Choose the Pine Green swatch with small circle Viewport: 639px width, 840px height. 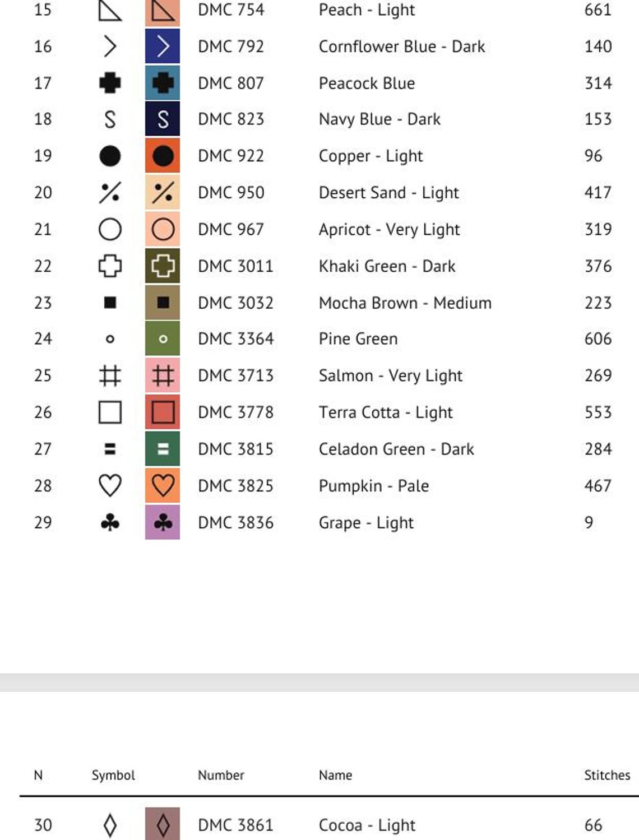(163, 338)
